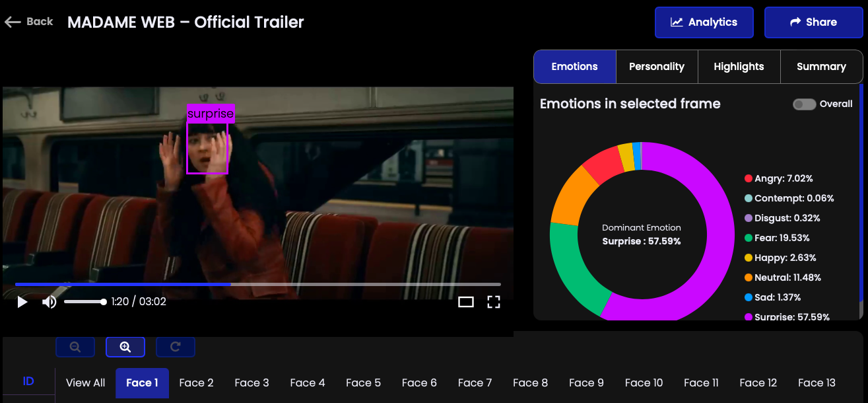The height and width of the screenshot is (403, 868).
Task: Click the Contempt 0.06% legend entry
Action: (789, 198)
